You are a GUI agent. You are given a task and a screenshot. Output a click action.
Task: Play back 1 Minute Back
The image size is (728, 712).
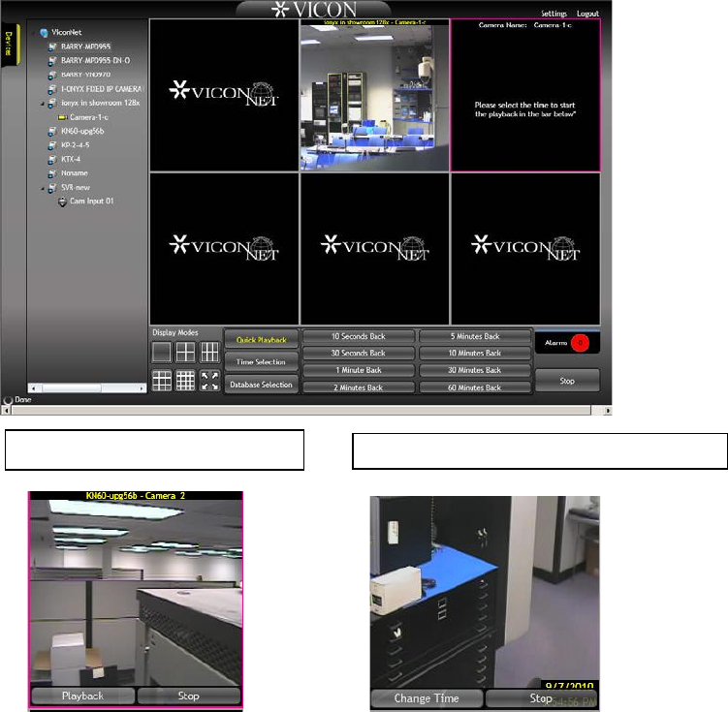pos(359,370)
